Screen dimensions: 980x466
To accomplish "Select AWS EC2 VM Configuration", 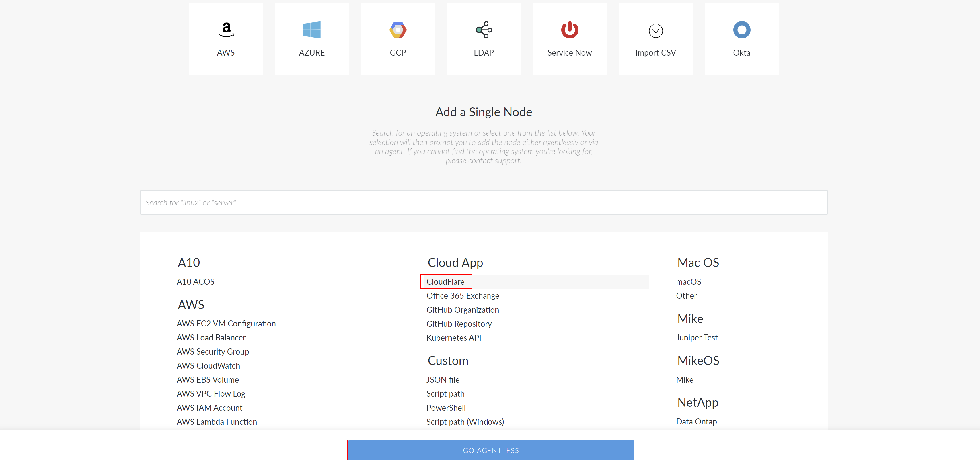I will (x=226, y=324).
